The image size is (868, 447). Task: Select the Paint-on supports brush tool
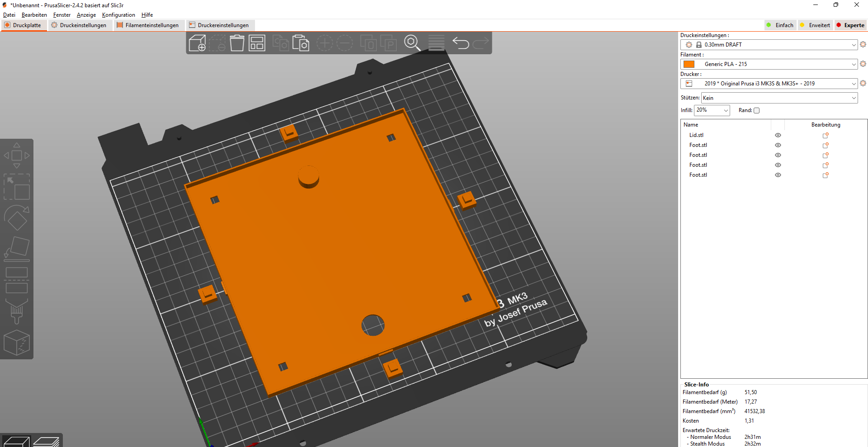[17, 311]
